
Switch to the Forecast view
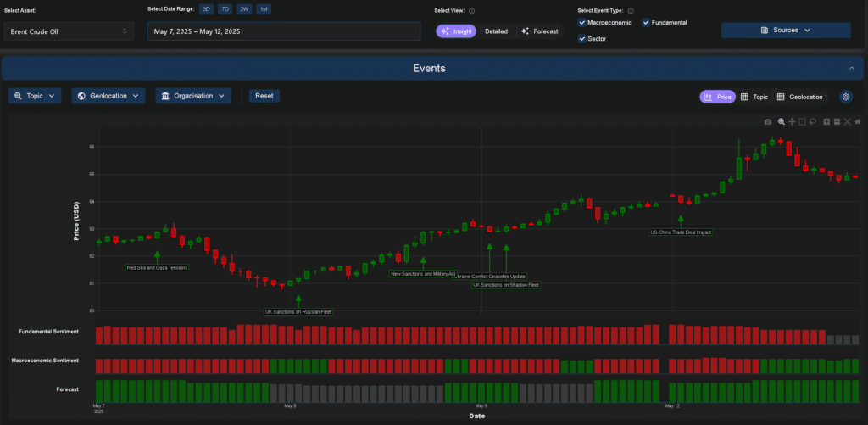(x=540, y=31)
